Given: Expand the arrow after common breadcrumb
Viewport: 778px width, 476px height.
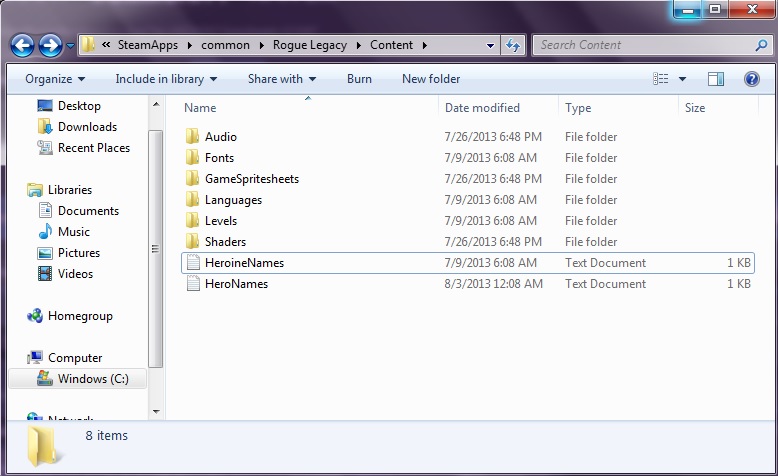Looking at the screenshot, I should [x=261, y=45].
